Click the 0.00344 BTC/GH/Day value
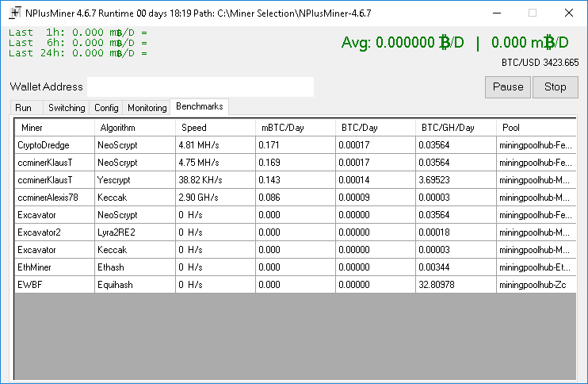Image resolution: width=588 pixels, height=384 pixels. 456,267
